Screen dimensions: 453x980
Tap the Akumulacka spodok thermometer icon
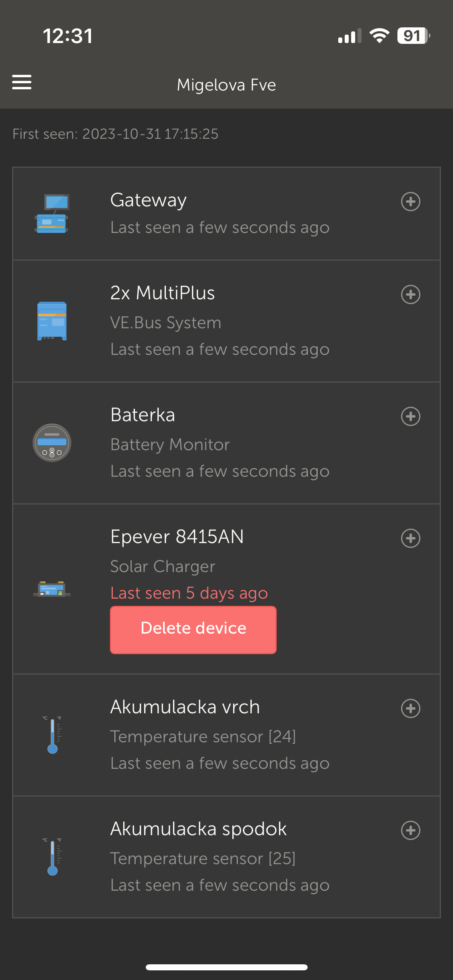(52, 856)
